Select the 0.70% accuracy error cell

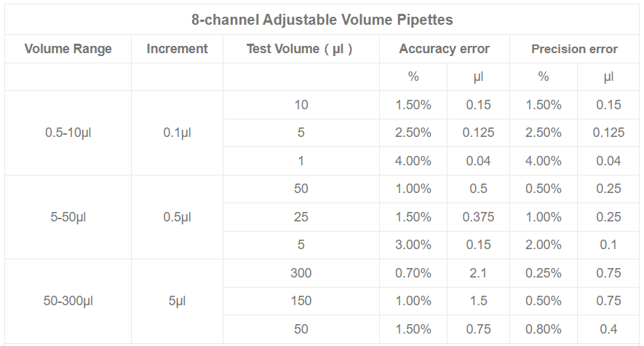(x=413, y=273)
